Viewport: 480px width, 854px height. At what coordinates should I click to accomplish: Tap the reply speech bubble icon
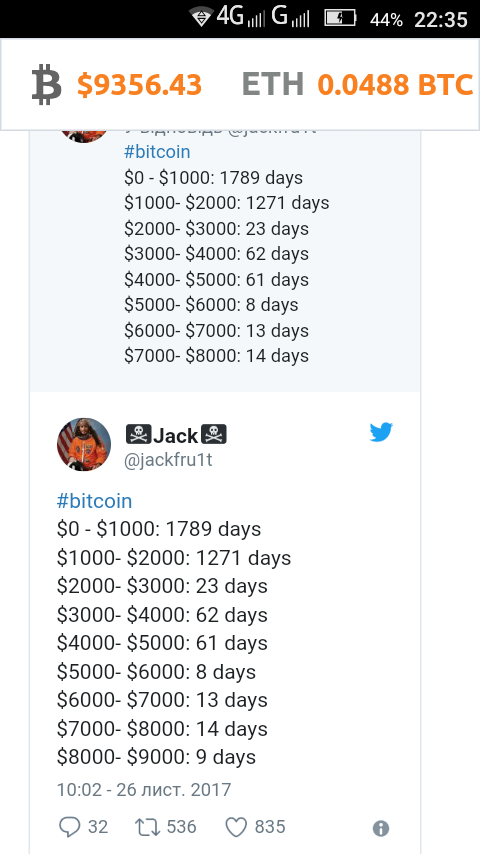point(69,827)
